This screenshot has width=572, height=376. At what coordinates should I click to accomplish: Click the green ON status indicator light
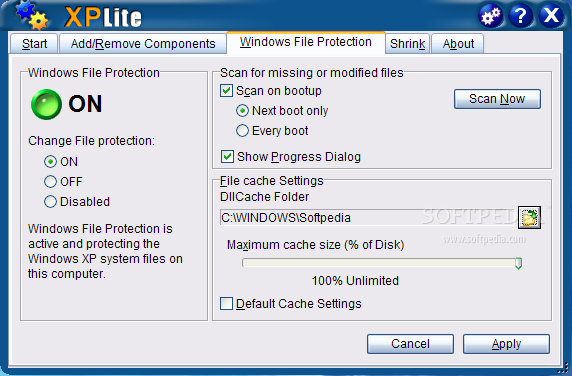click(46, 104)
